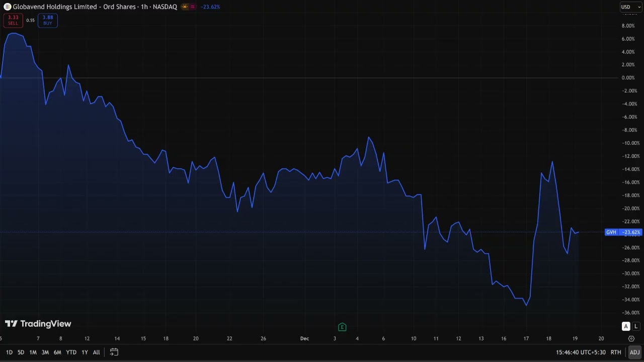Click the 8.00% price axis label

(628, 26)
